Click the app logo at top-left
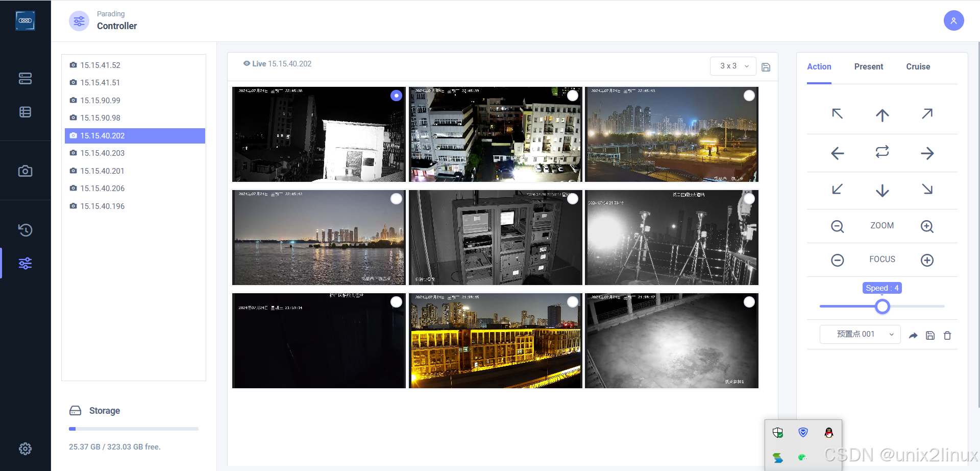The height and width of the screenshot is (471, 980). click(25, 20)
